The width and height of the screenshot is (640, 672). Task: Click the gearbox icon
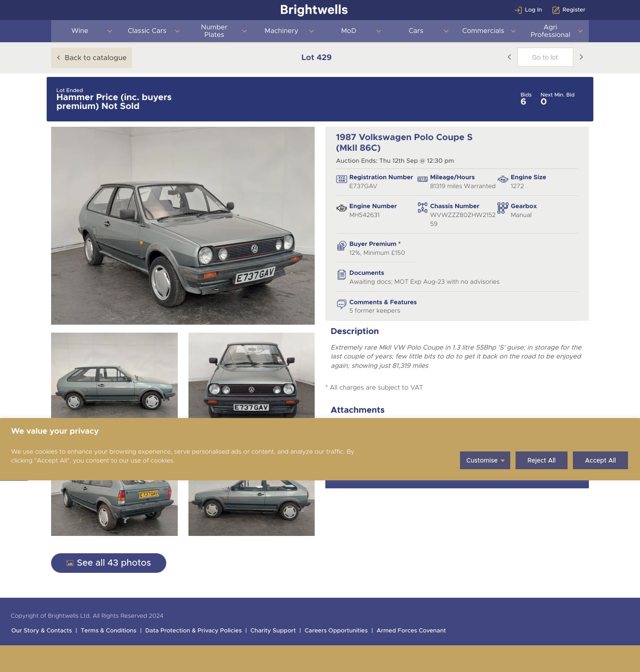coord(503,208)
